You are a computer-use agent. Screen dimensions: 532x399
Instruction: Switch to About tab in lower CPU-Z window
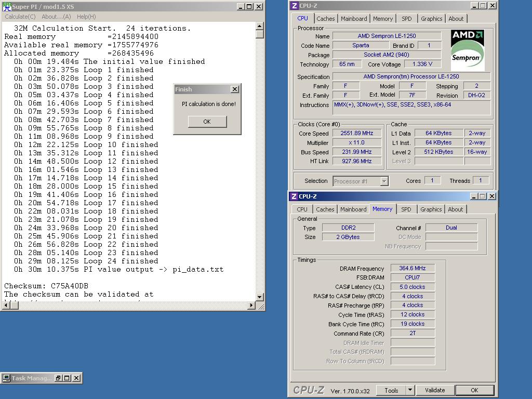[455, 209]
